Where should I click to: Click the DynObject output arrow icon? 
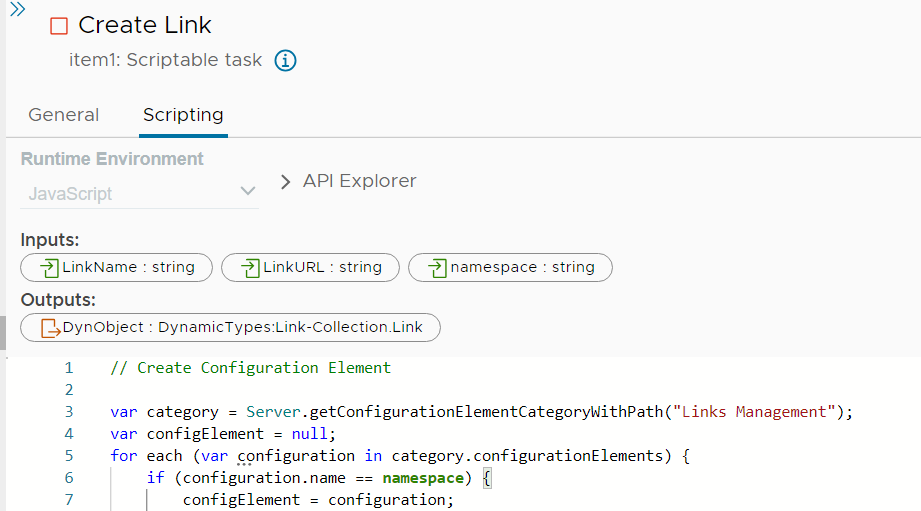[49, 328]
